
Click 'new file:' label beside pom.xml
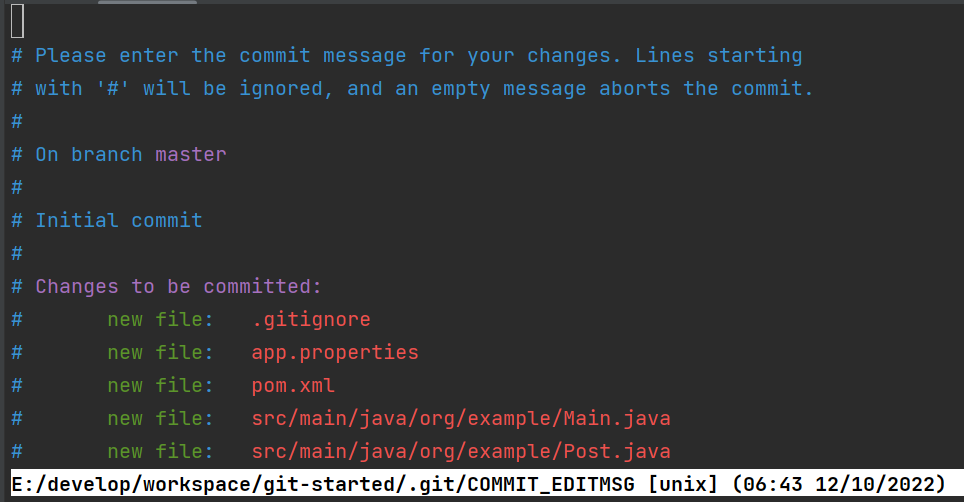[160, 386]
